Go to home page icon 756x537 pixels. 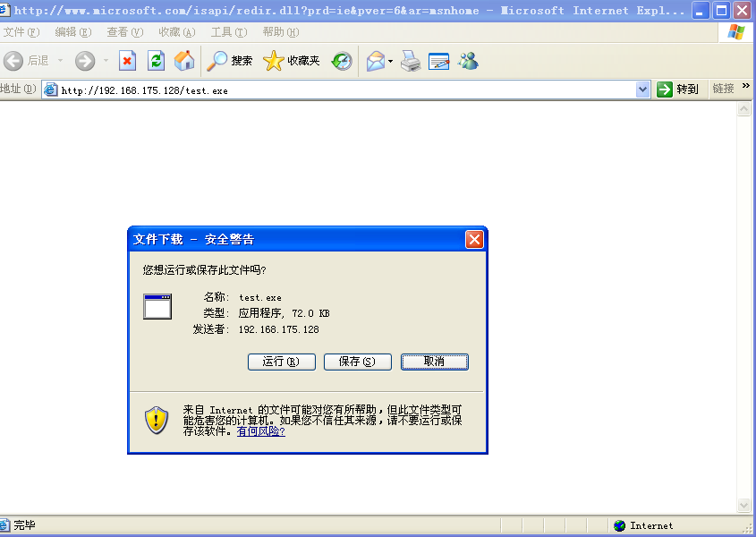(x=184, y=61)
